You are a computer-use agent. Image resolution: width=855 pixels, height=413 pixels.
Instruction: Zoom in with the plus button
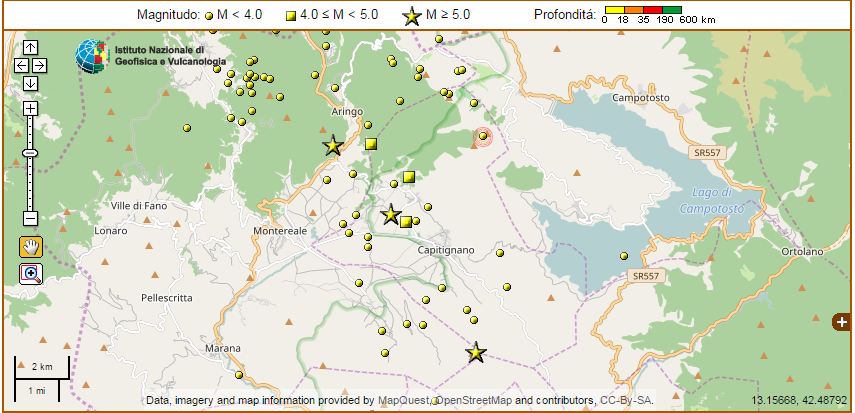click(x=30, y=108)
